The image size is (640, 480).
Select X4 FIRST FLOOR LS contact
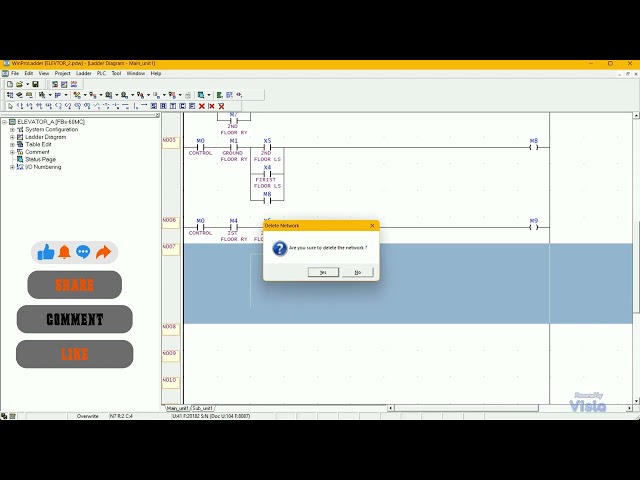(267, 176)
